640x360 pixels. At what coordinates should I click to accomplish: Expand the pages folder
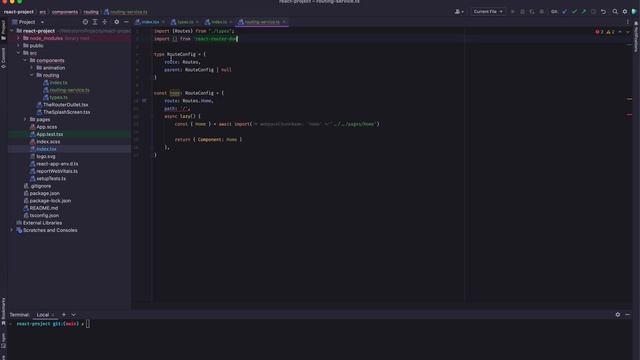[25, 120]
